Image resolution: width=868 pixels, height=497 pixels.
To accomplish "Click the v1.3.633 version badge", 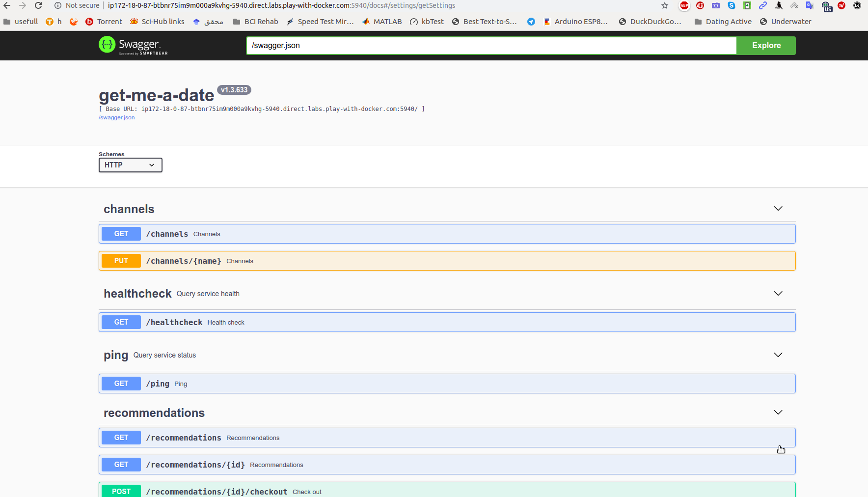I will click(234, 90).
